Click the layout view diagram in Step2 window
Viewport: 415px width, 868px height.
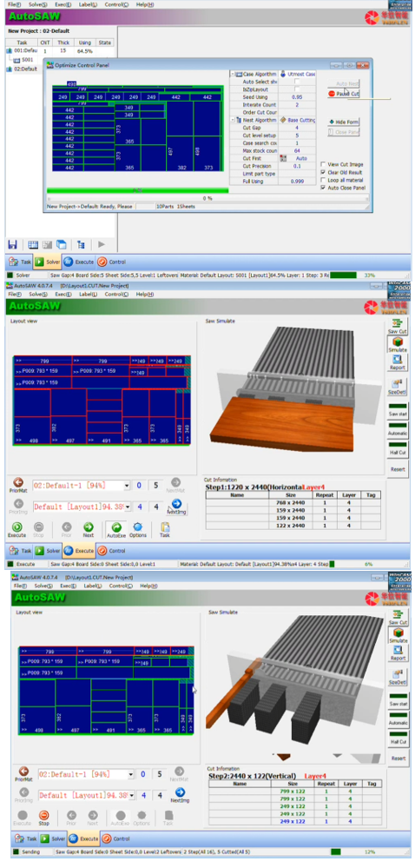click(x=106, y=690)
